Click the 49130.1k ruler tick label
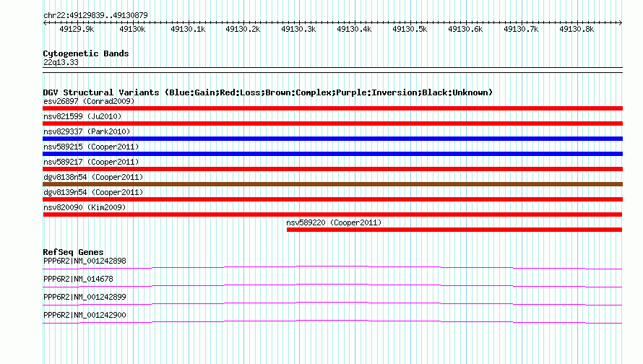Screen dimensions: 643x364 tap(188, 29)
